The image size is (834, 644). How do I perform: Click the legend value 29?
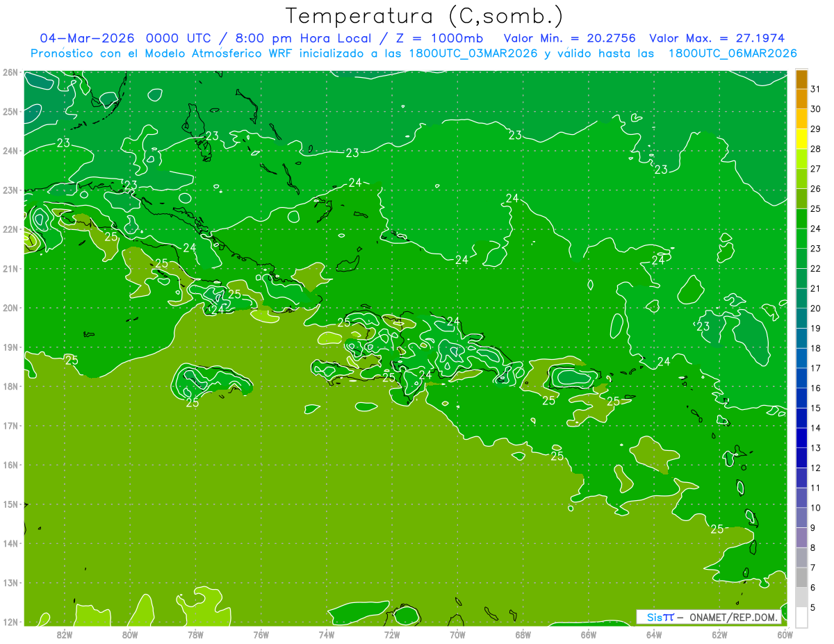click(815, 129)
